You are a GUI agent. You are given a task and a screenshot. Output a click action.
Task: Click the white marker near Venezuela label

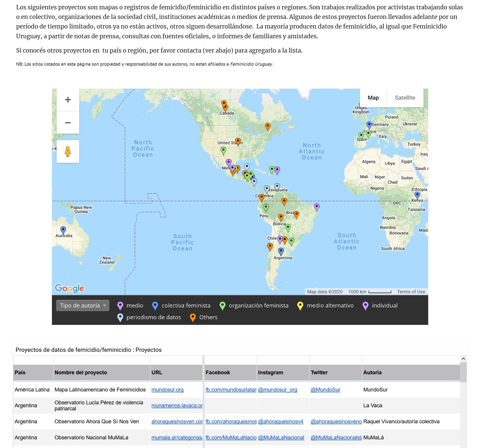coord(277,187)
